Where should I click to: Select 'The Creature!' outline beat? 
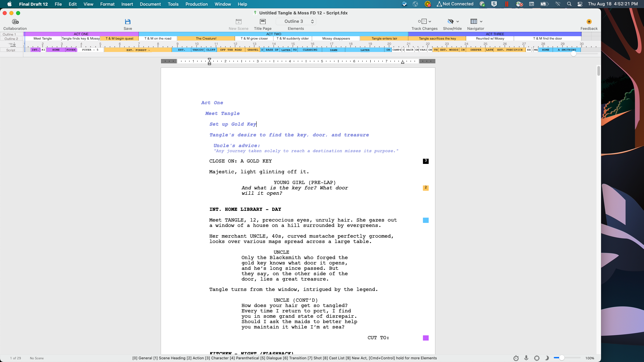206,39
